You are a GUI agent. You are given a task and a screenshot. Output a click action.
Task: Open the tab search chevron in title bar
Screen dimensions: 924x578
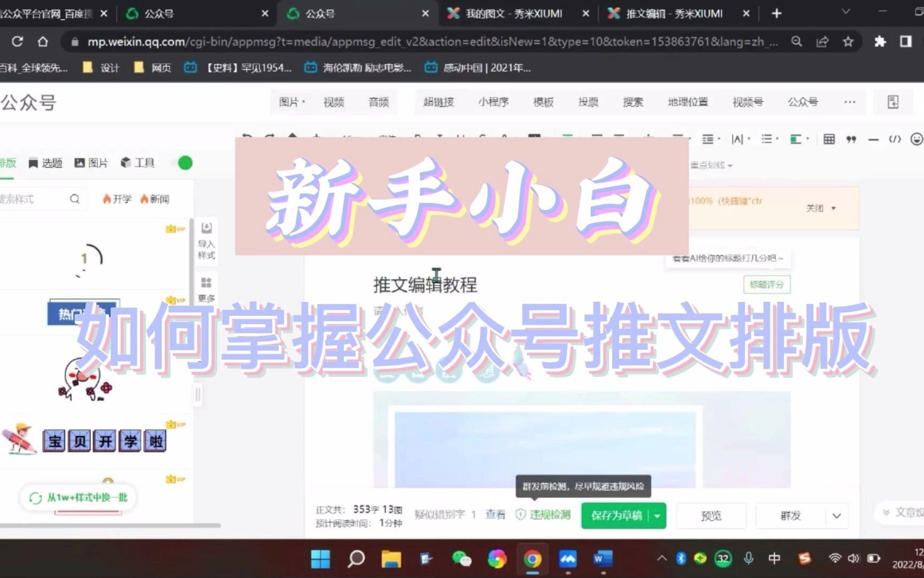[x=845, y=12]
